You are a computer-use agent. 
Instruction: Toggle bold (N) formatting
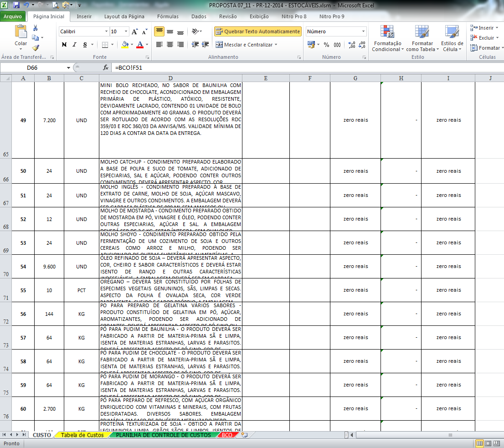click(64, 45)
